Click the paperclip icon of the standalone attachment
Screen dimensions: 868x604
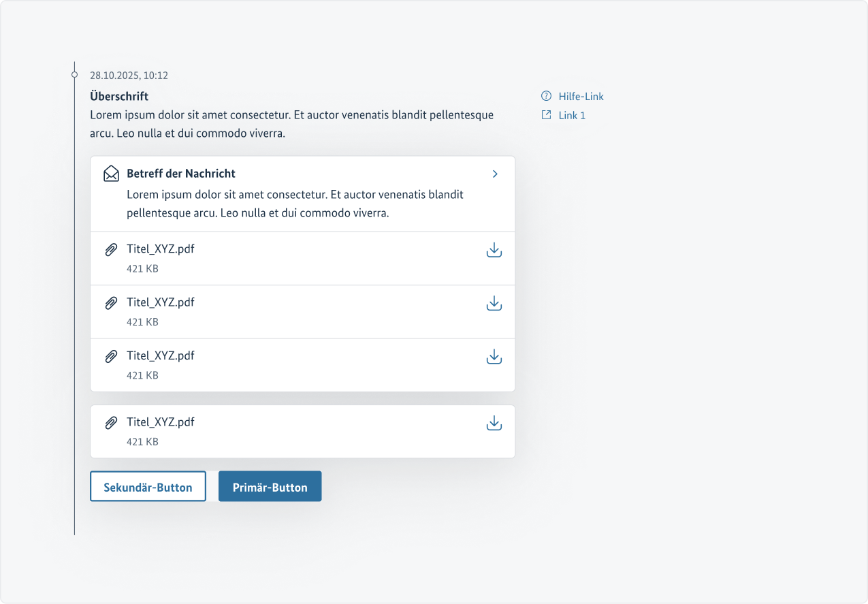coord(111,423)
